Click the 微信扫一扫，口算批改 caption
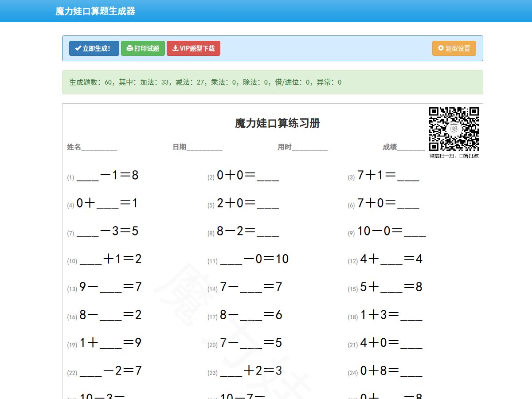This screenshot has height=399, width=532. [454, 156]
